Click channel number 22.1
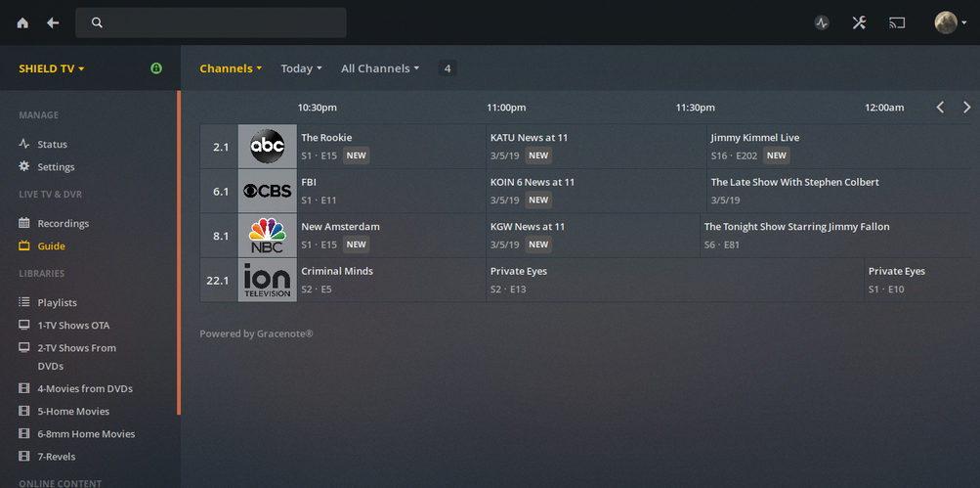 (218, 281)
